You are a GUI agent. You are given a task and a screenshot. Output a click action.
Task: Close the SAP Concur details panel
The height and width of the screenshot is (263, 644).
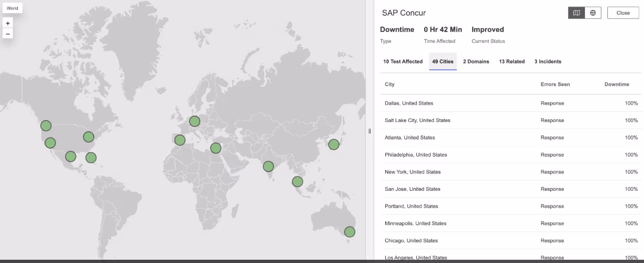(623, 12)
